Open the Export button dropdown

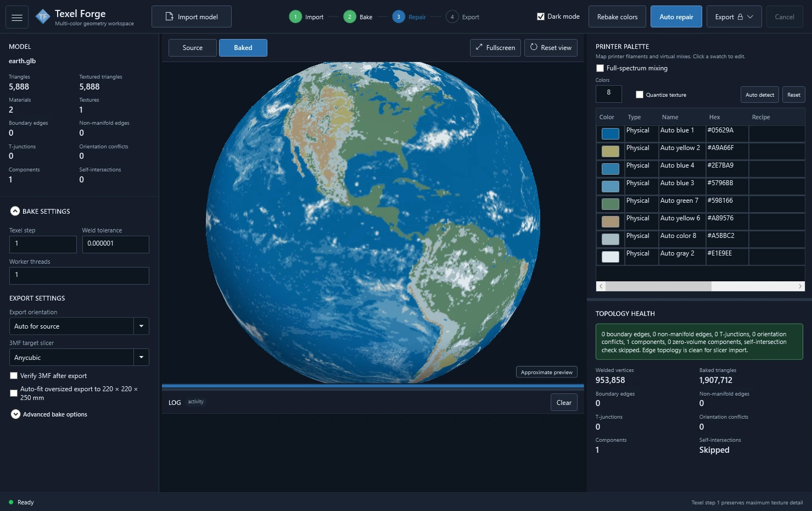[734, 17]
